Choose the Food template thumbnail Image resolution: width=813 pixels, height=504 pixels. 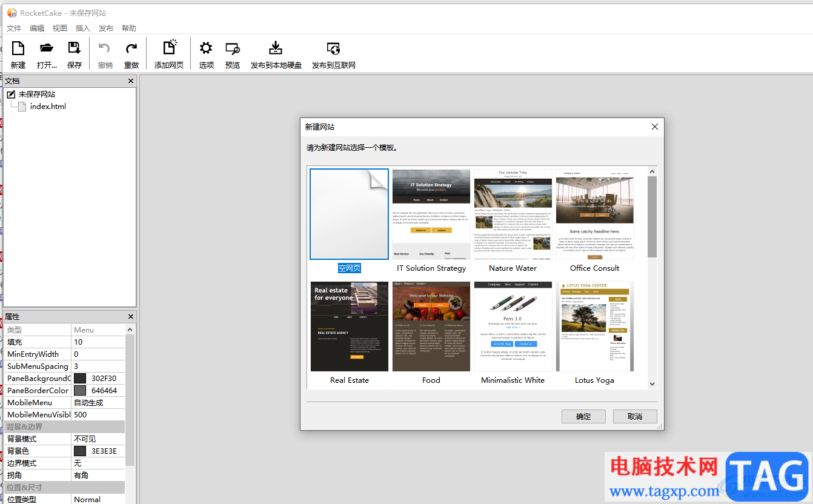[x=431, y=326]
